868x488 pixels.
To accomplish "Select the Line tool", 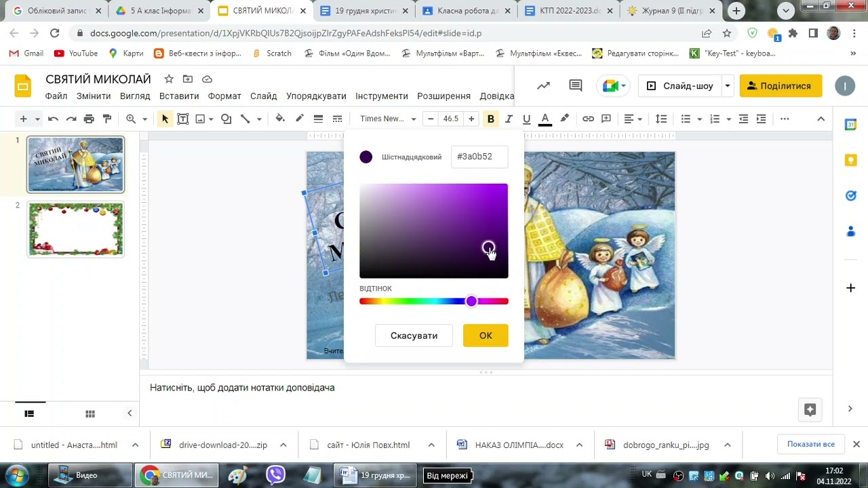I will tap(245, 119).
